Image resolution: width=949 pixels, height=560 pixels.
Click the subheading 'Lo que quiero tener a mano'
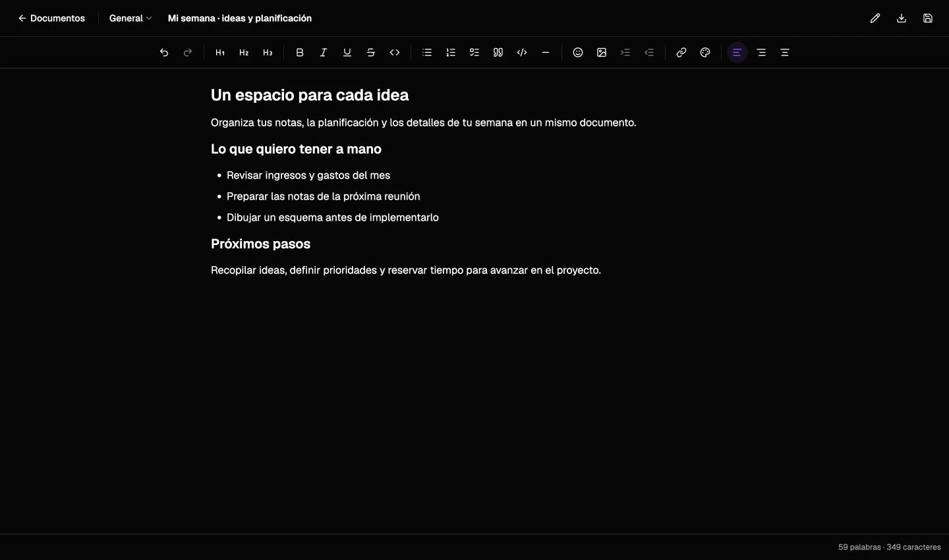point(296,150)
